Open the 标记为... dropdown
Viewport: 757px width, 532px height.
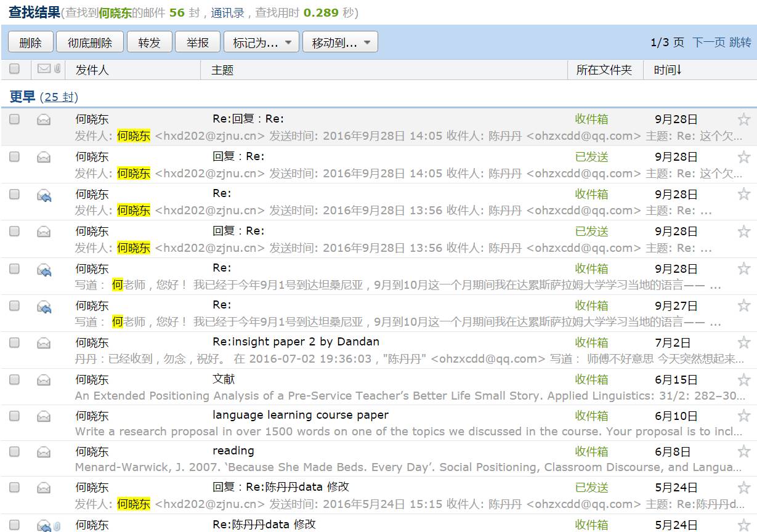click(261, 42)
